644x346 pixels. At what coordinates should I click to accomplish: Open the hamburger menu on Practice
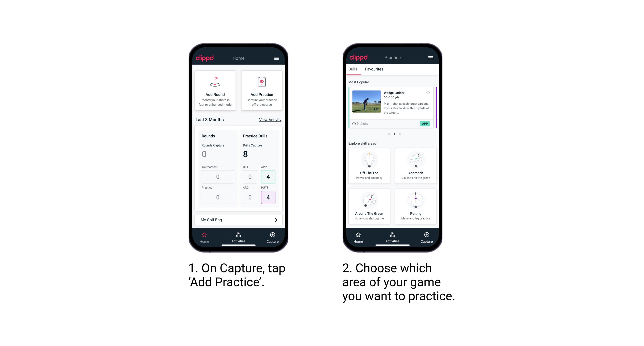[x=431, y=57]
